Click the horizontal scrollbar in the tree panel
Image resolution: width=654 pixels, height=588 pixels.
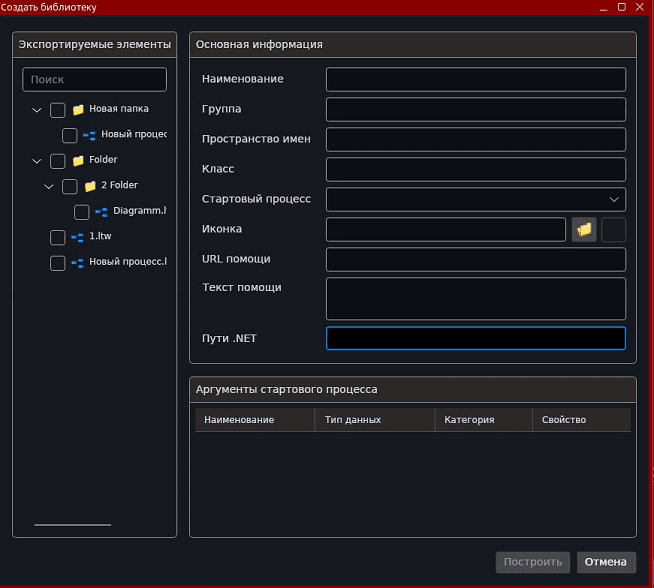tap(73, 524)
